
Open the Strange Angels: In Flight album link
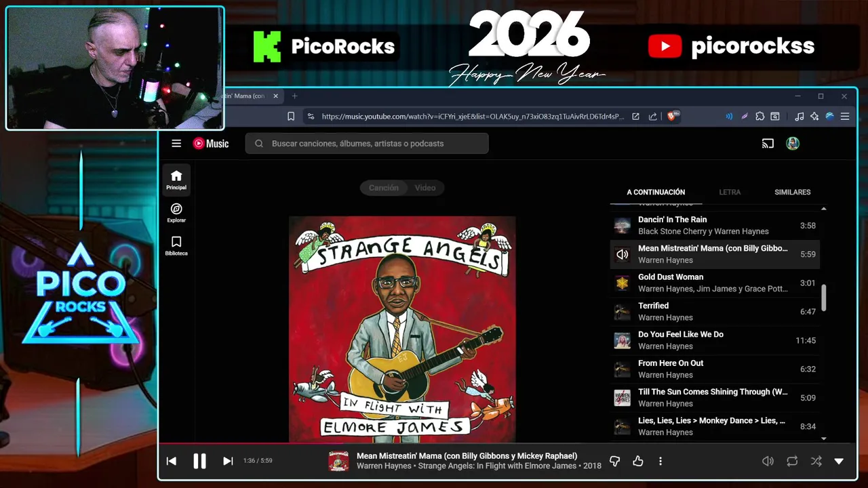point(497,466)
